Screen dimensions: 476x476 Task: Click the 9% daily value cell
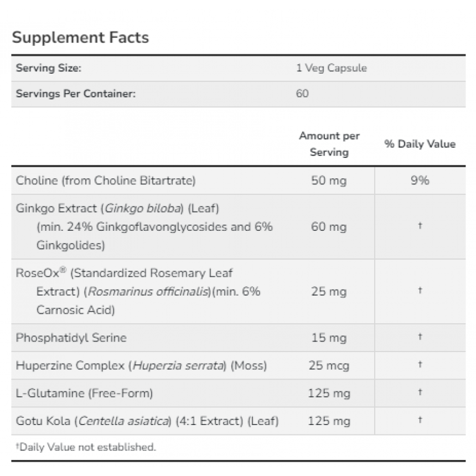point(420,180)
